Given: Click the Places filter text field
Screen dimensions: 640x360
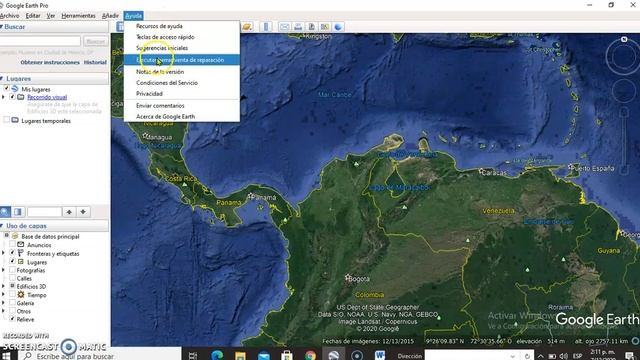Looking at the screenshot, I should point(44,212).
